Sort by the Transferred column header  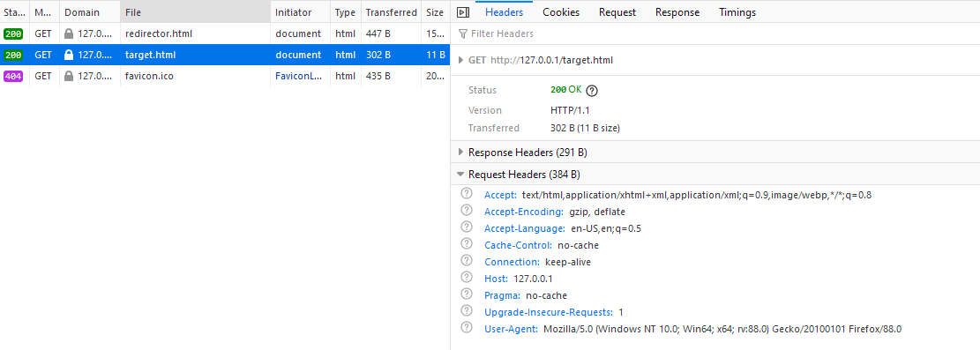392,11
